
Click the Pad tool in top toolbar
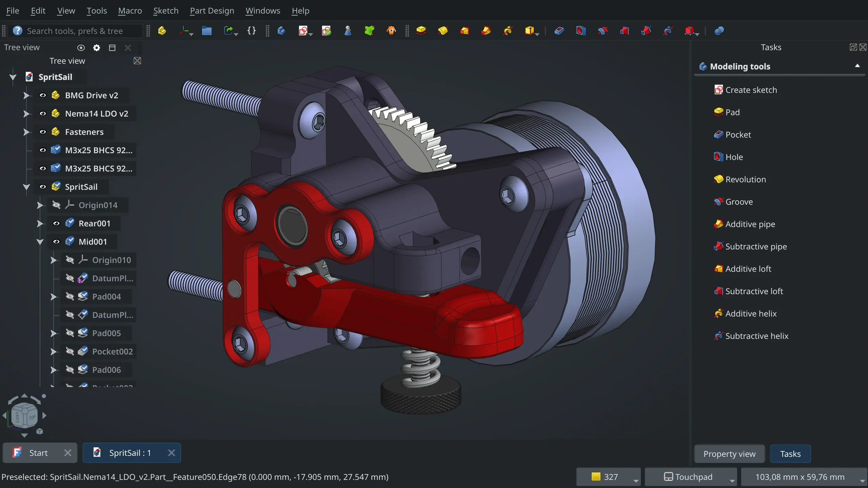point(421,31)
